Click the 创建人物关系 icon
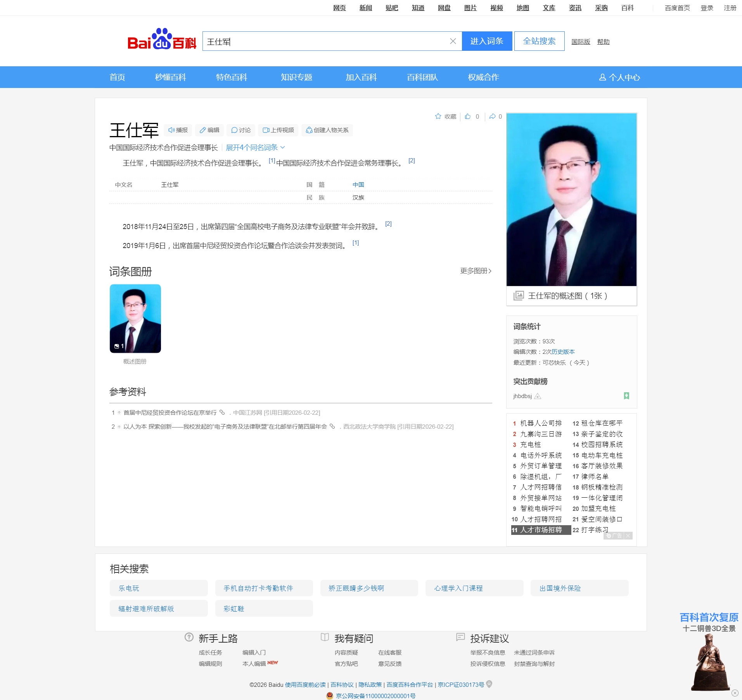Screen dimensions: 742x700 tap(309, 130)
